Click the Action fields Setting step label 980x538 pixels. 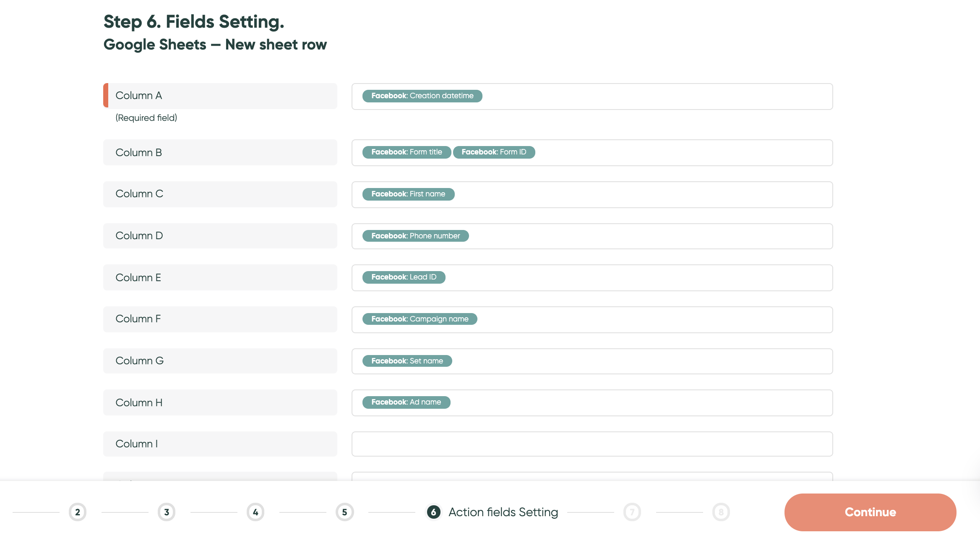pos(503,512)
